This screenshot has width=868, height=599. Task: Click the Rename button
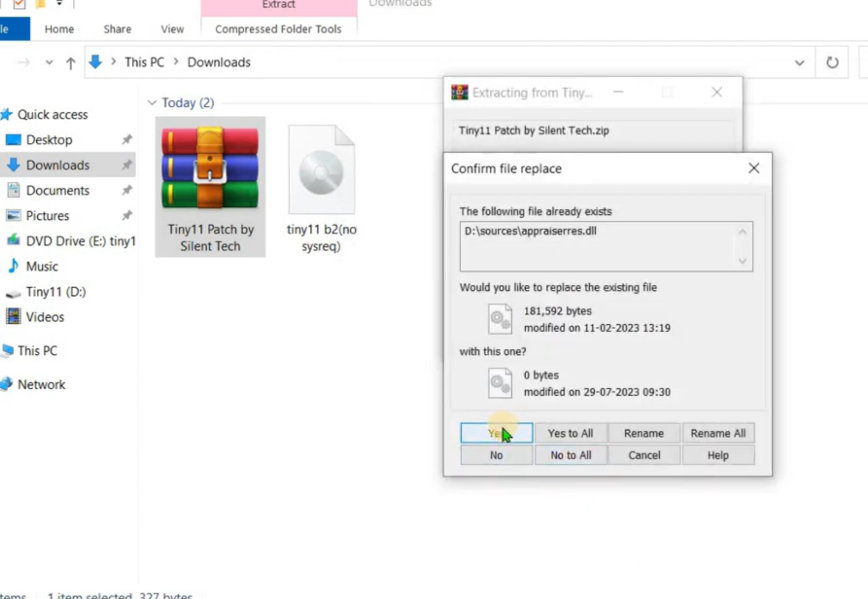[x=644, y=433]
